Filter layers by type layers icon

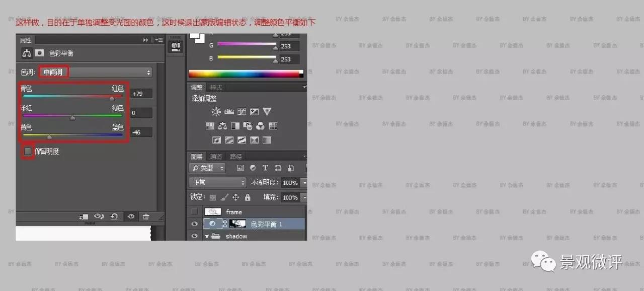(x=265, y=168)
